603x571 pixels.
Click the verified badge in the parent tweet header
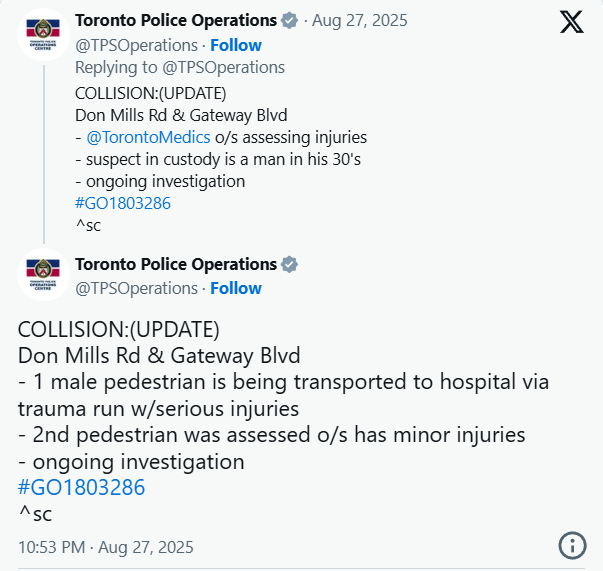[x=290, y=21]
